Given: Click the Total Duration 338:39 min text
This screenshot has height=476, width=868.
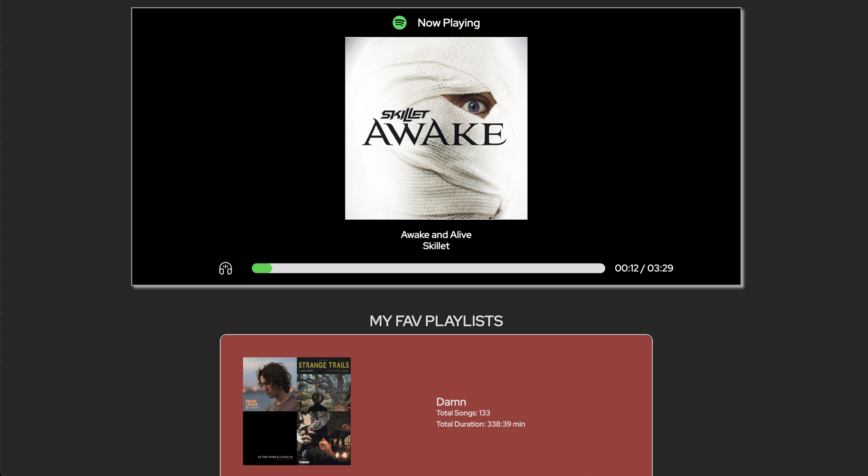Looking at the screenshot, I should pos(481,424).
